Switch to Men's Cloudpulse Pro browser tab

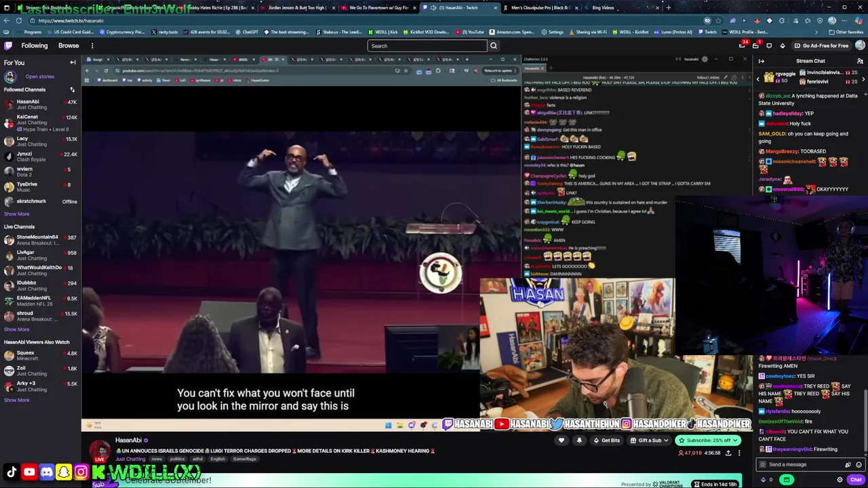(540, 7)
